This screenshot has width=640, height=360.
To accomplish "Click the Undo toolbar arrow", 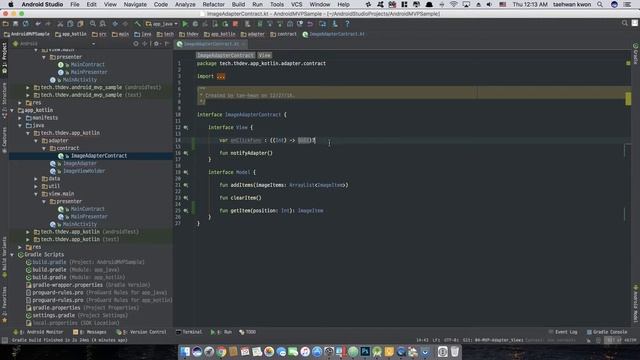I will (x=38, y=24).
